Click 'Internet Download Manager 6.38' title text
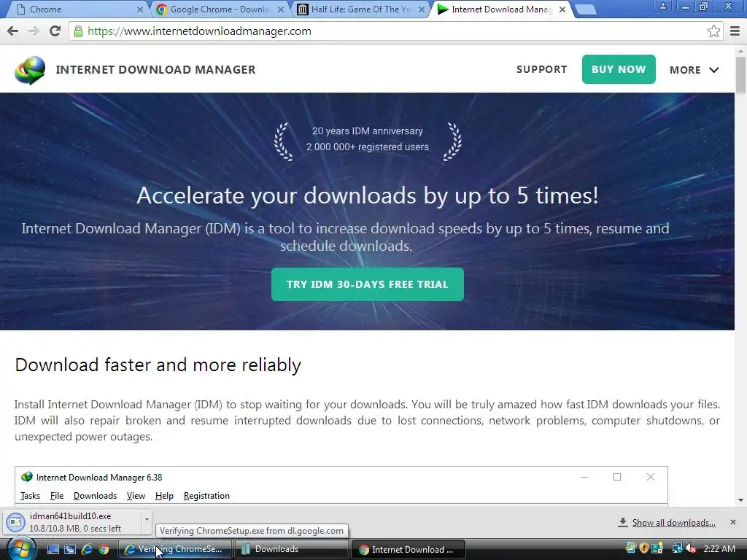This screenshot has width=747, height=560. coord(99,477)
